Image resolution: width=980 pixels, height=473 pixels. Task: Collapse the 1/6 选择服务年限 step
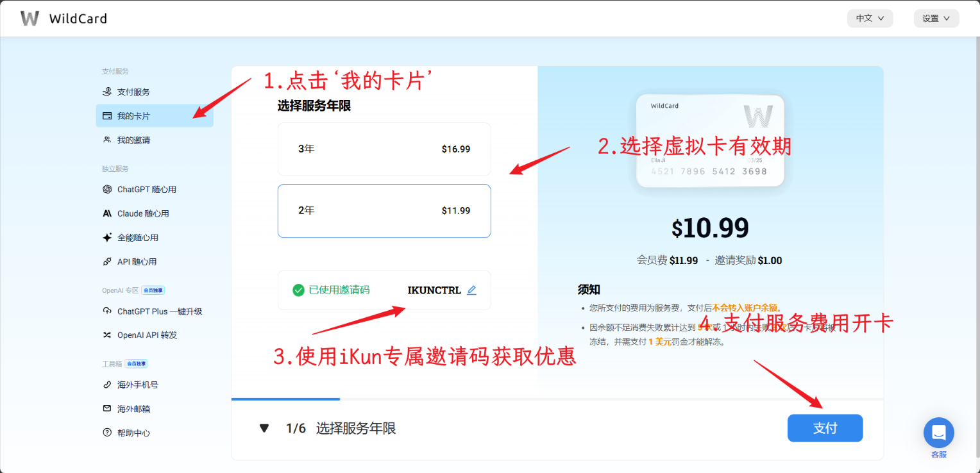coord(264,427)
